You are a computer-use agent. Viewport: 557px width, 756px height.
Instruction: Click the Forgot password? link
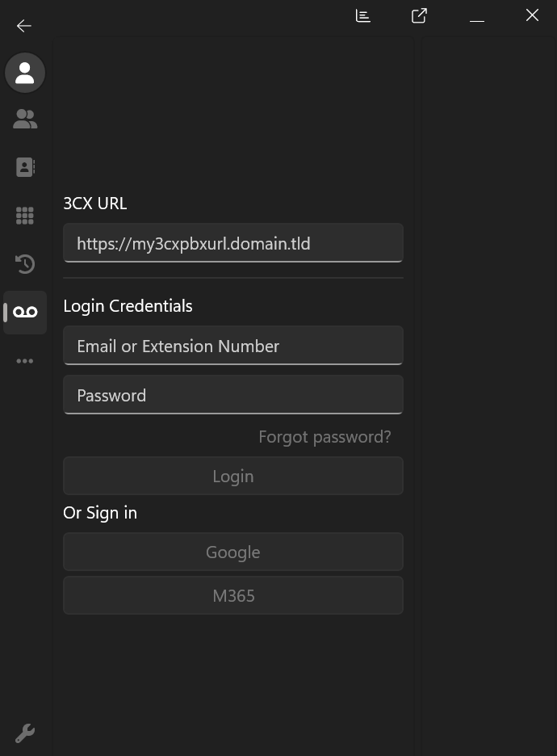pos(325,437)
